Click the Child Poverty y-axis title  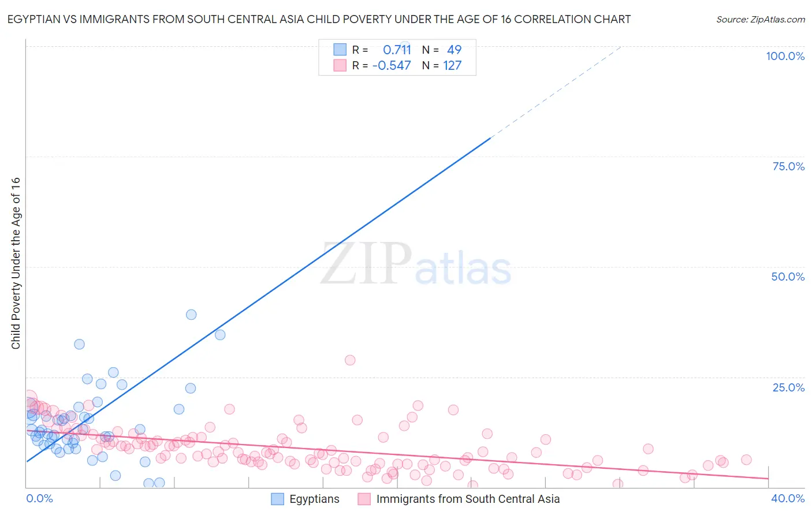coord(16,263)
